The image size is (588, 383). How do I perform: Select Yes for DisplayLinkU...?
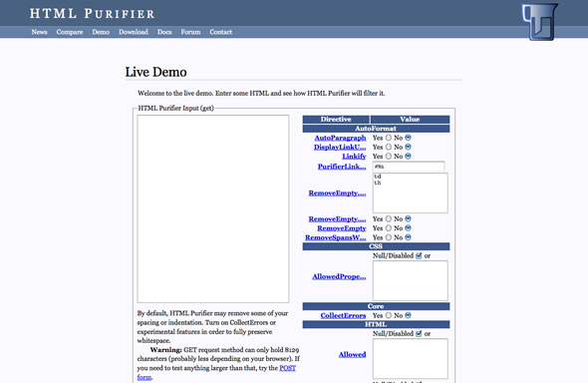pos(389,147)
